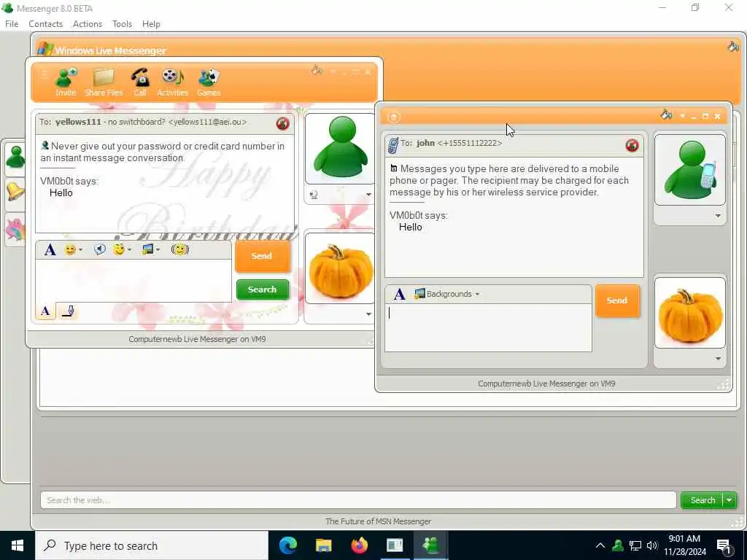Open the Actions menu

[x=88, y=24]
